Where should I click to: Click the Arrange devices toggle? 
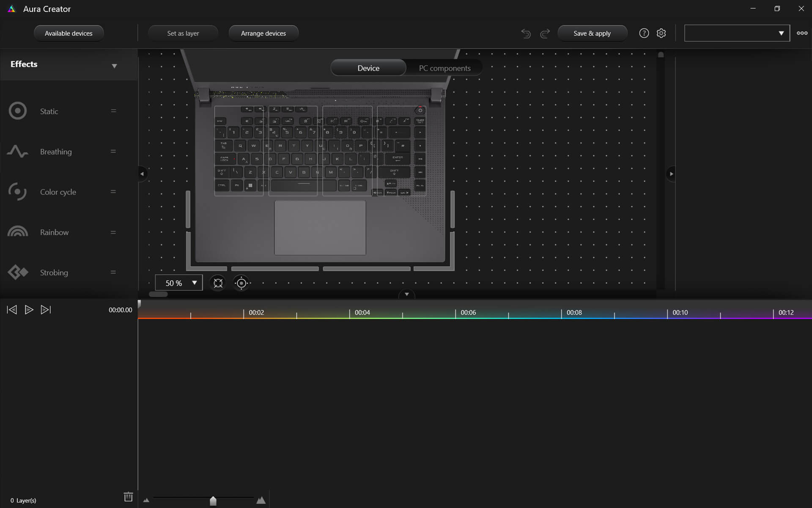coord(263,33)
